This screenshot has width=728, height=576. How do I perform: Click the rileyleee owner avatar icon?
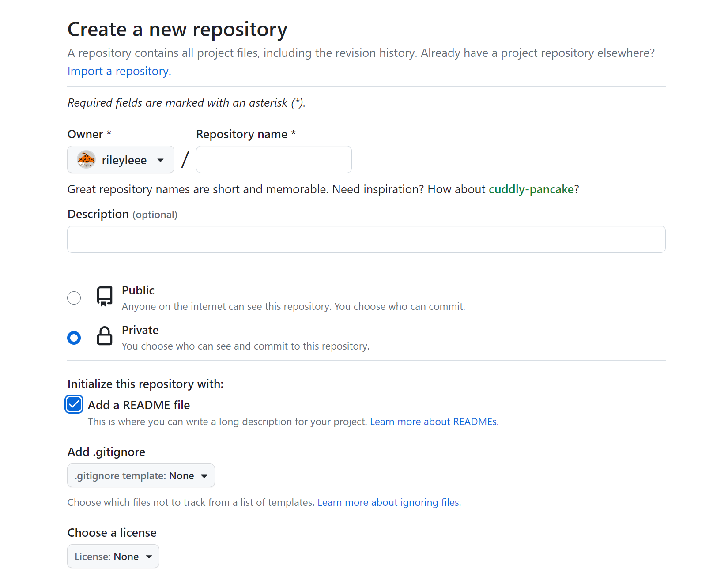pyautogui.click(x=86, y=159)
